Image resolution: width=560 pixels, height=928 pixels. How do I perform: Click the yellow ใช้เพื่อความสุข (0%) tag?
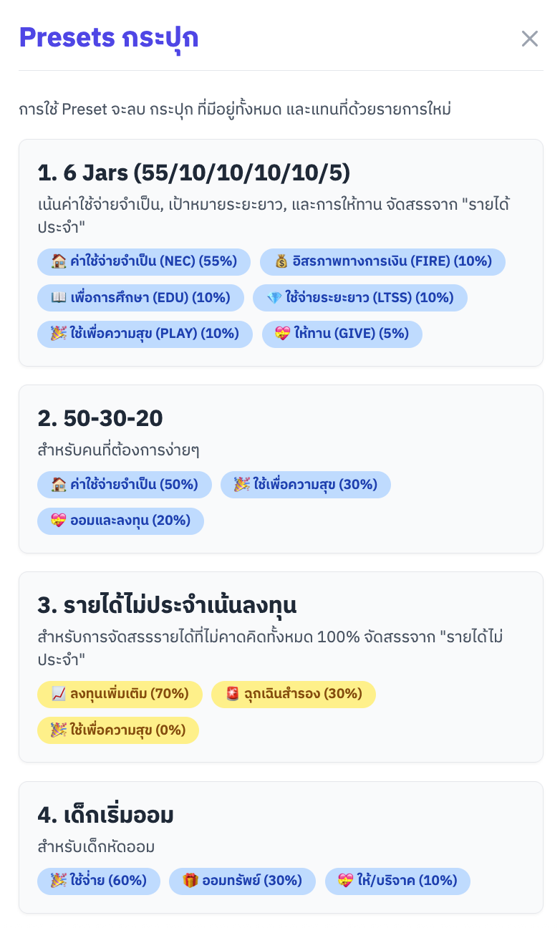point(118,730)
